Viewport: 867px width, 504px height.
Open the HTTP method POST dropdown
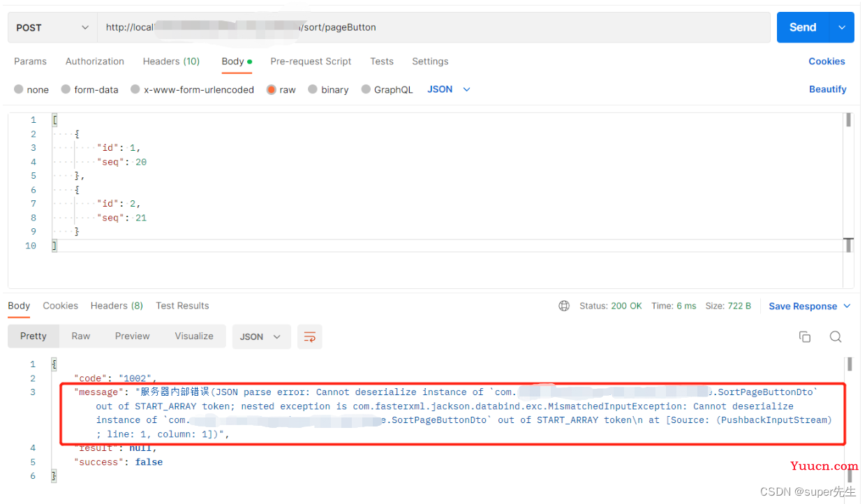tap(52, 27)
